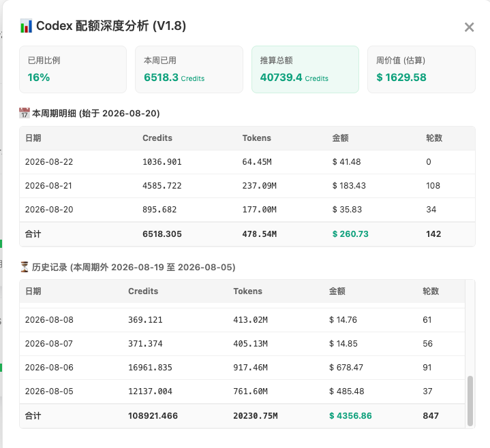Screen dimensions: 490x448
Task: Select date cell 2026-08-20
Action: point(49,209)
